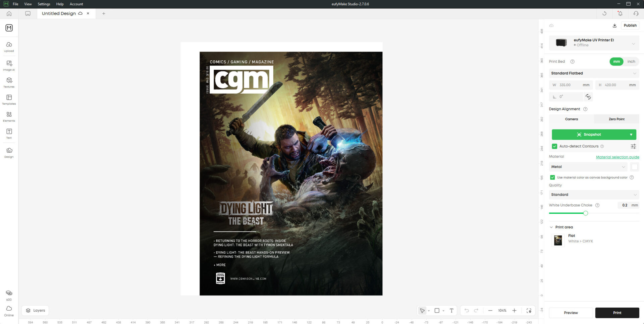Viewport: 644px width, 324px height.
Task: Open the Settings menu
Action: point(44,4)
